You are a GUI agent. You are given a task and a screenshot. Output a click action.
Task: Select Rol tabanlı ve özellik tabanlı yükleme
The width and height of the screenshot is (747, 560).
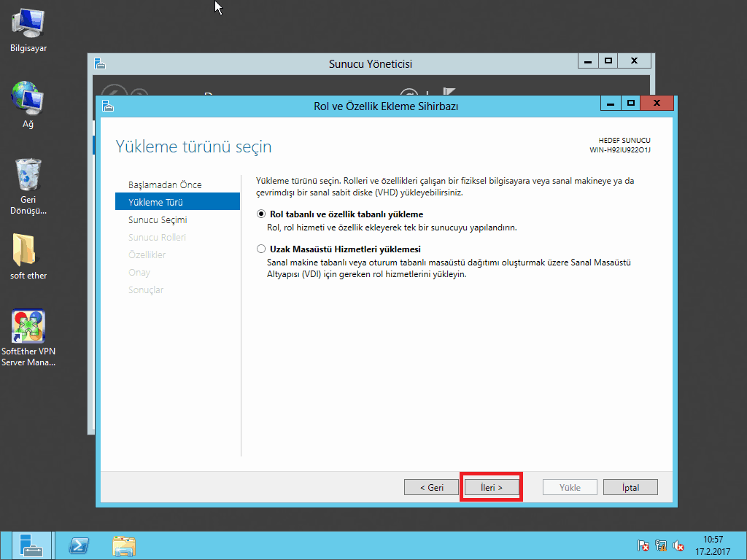(x=261, y=214)
